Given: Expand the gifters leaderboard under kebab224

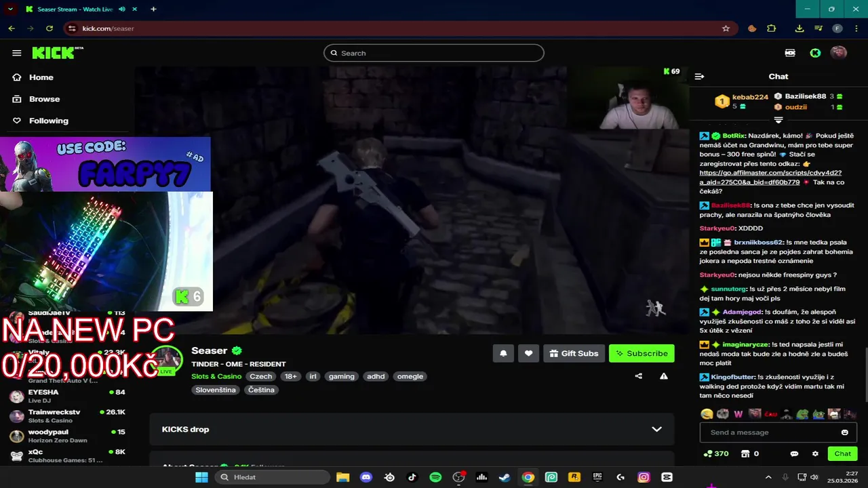Looking at the screenshot, I should coord(778,120).
